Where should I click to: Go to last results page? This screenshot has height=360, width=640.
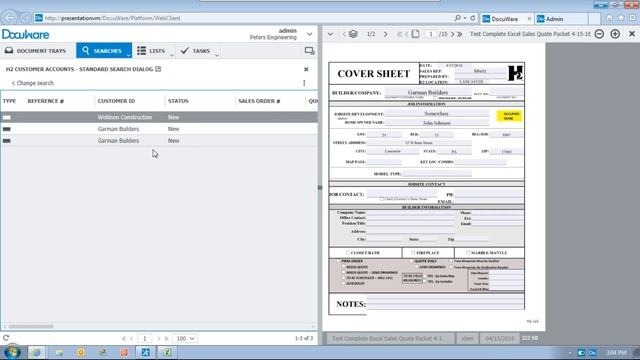pos(166,338)
